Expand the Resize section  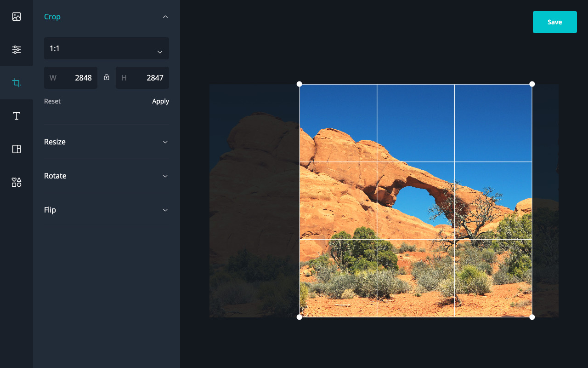click(106, 142)
